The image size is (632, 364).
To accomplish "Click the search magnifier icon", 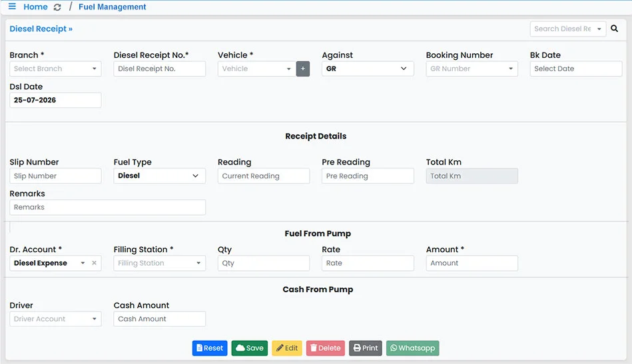I will 614,29.
